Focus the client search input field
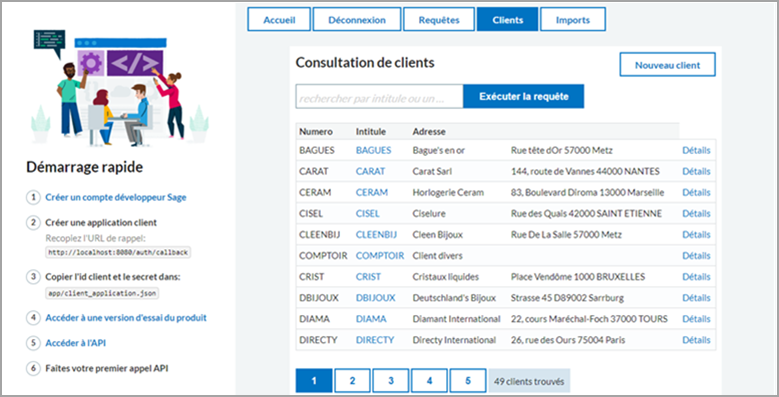Screen dimensions: 779x397 tap(380, 96)
